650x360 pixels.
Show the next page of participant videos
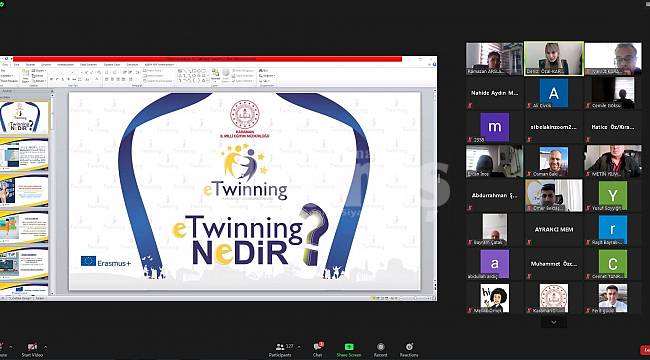coord(554,322)
